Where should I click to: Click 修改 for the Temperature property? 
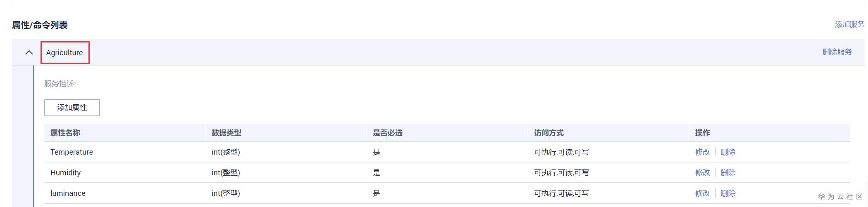click(702, 152)
